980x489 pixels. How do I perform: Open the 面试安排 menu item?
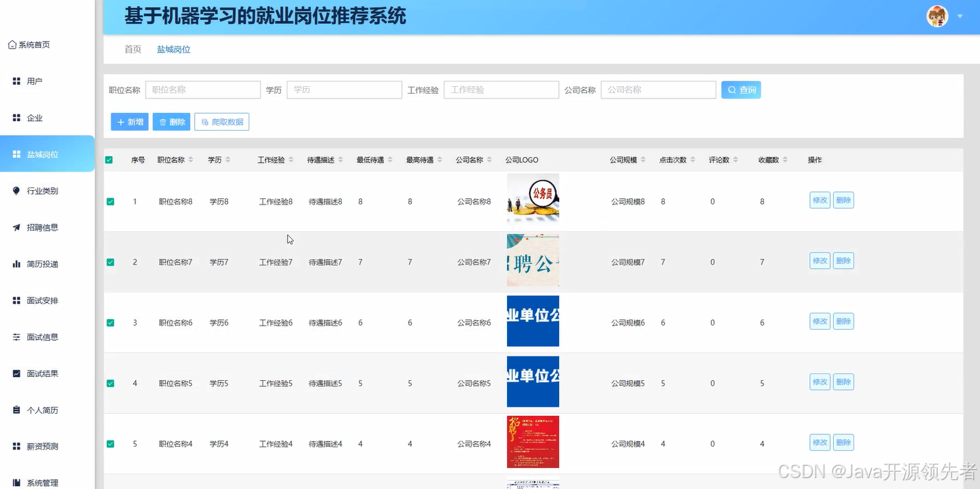pos(16,300)
